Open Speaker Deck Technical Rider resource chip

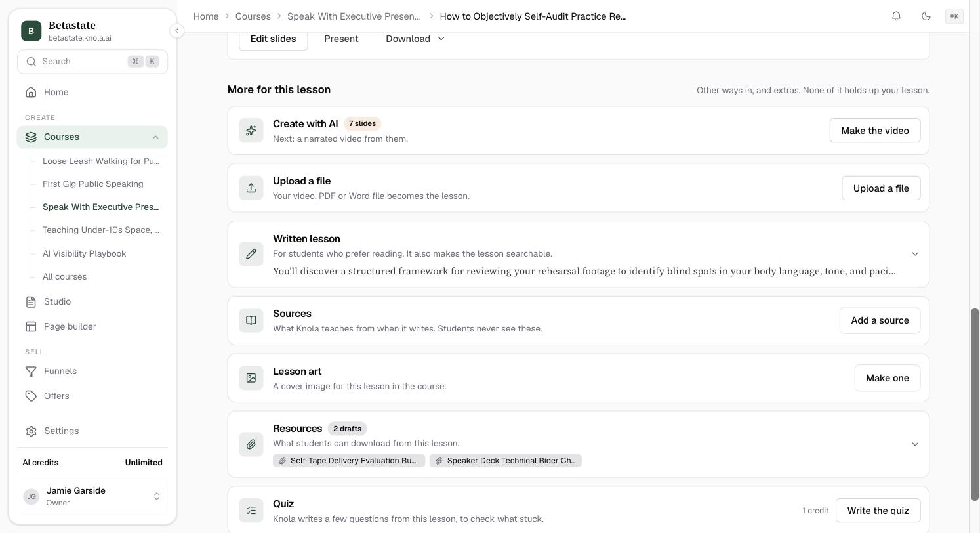coord(506,461)
